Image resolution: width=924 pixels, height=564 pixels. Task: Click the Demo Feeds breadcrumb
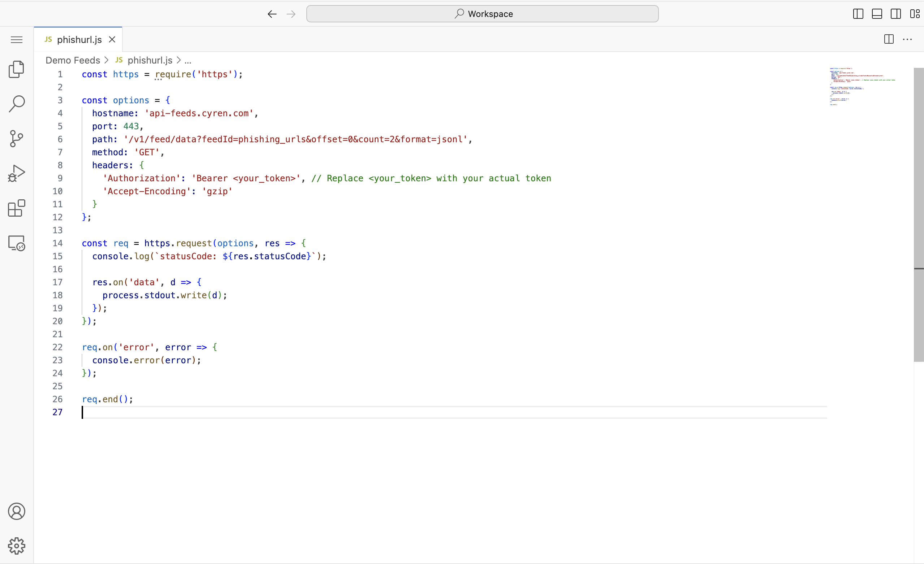[x=73, y=60]
